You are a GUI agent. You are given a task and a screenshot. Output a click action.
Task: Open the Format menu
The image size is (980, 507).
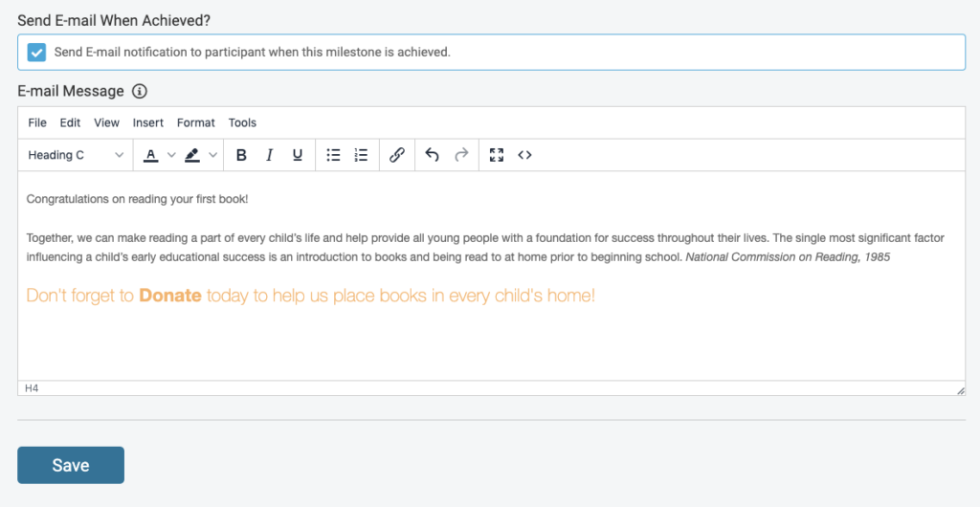pyautogui.click(x=196, y=122)
